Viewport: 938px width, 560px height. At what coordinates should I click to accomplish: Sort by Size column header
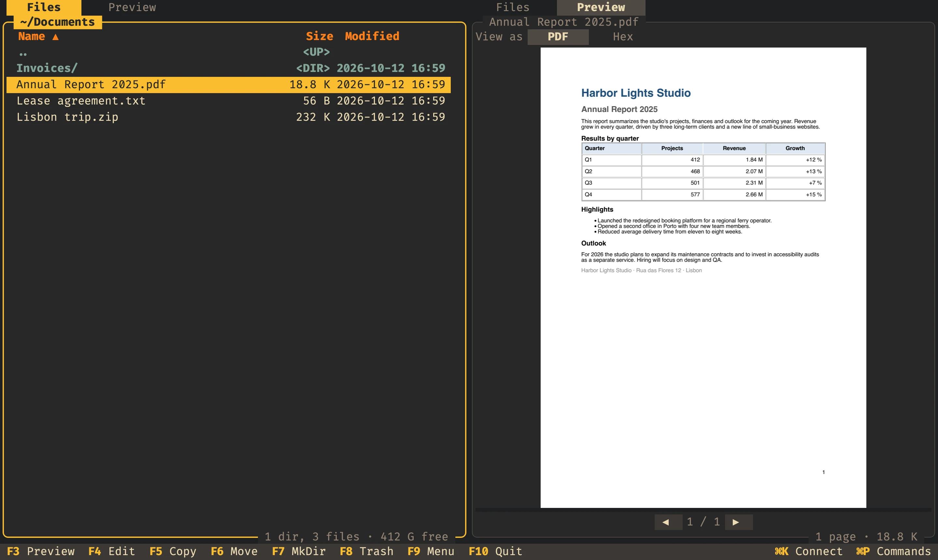(x=319, y=36)
